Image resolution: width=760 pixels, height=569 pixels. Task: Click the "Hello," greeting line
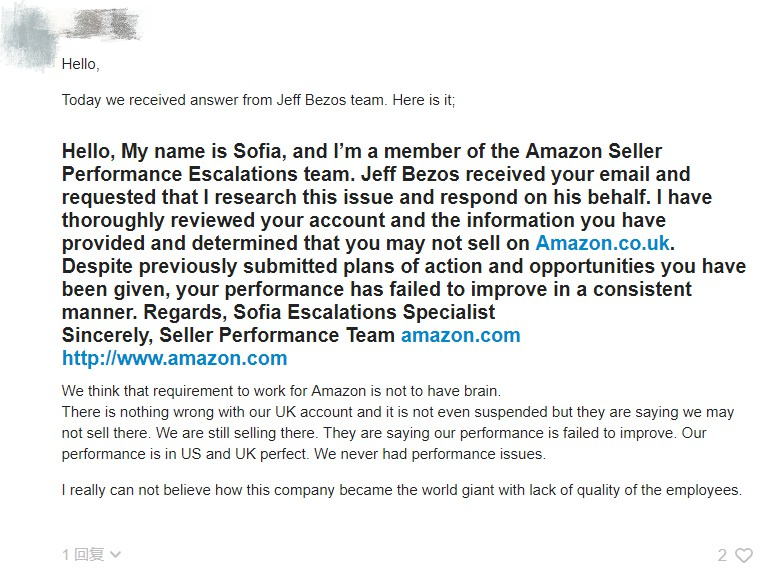(x=80, y=64)
